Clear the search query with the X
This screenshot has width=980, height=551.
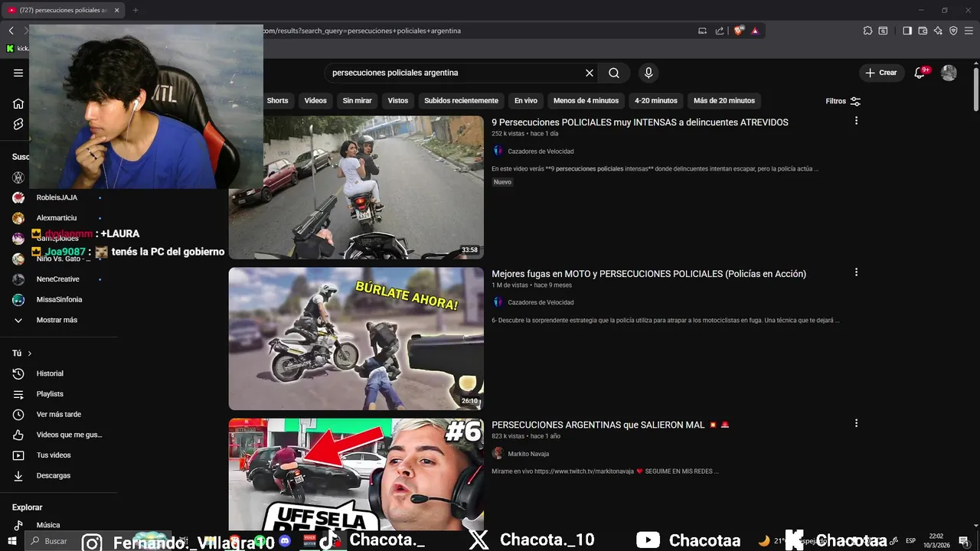coord(590,73)
